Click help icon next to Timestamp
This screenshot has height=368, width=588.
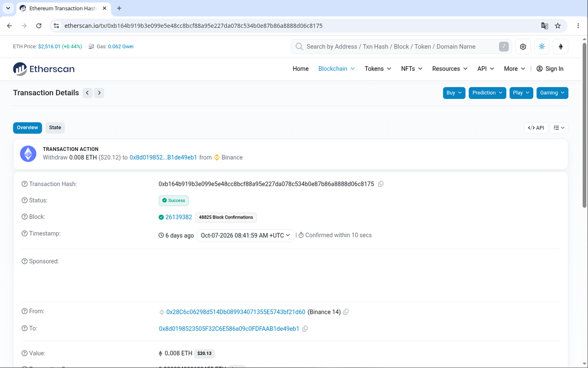click(x=25, y=234)
